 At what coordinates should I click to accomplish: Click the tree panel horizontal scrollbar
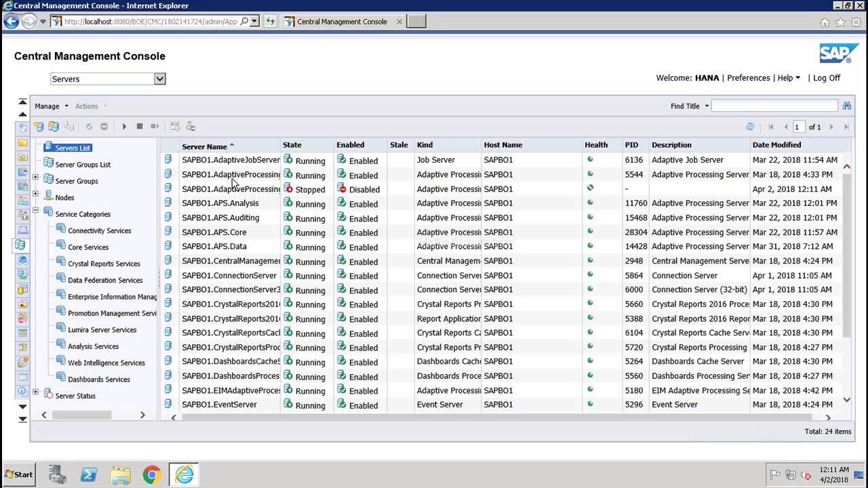tap(81, 415)
